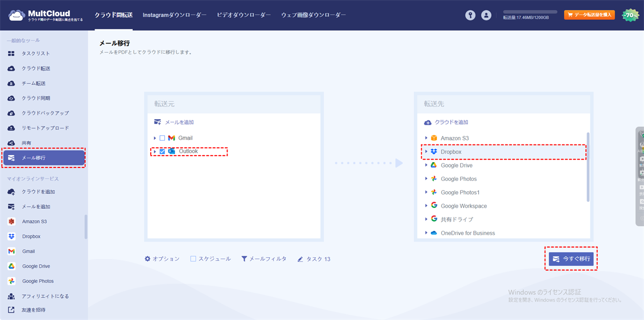
Task: Click the 友達を招待 invite icon
Action: tap(11, 310)
